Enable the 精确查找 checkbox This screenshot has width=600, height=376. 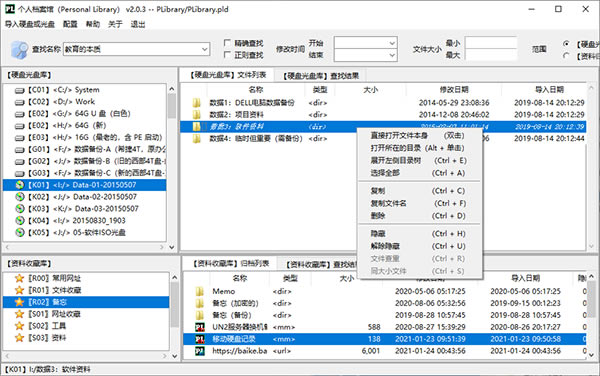227,42
